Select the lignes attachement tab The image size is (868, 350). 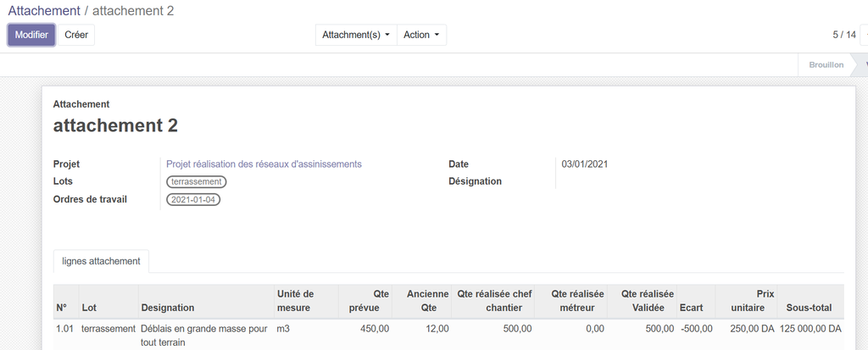(x=101, y=261)
